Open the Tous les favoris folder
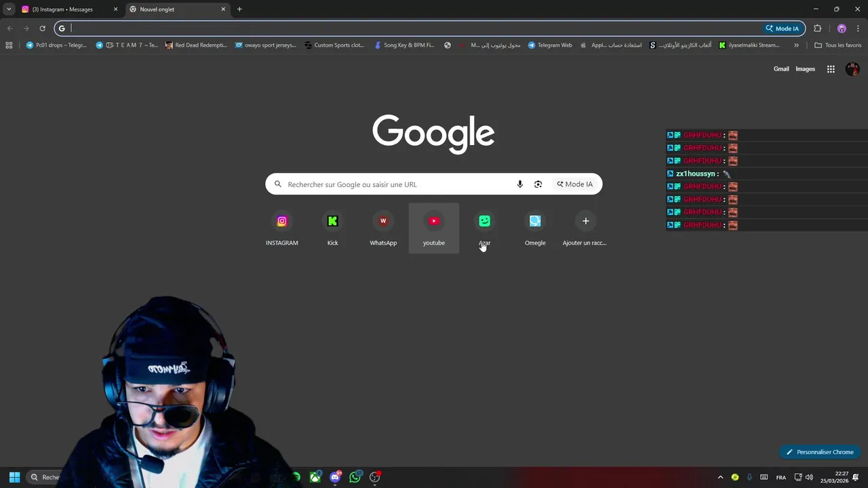 (837, 45)
